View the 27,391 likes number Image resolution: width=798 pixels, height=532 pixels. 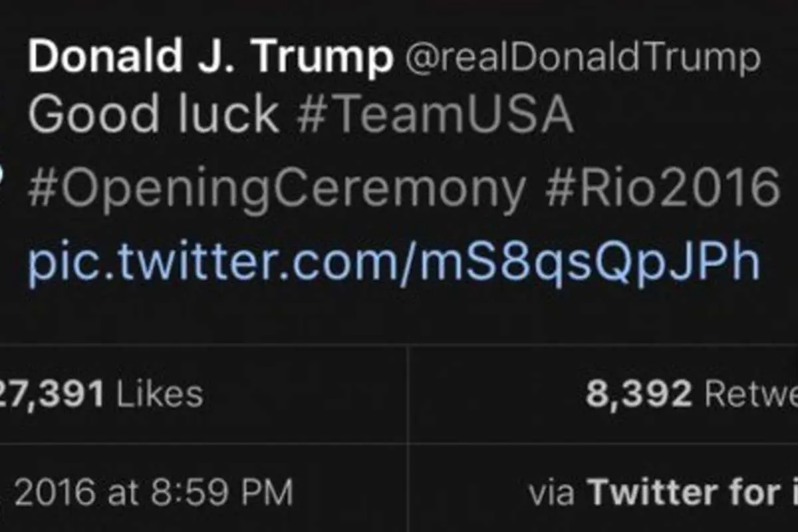[52, 394]
